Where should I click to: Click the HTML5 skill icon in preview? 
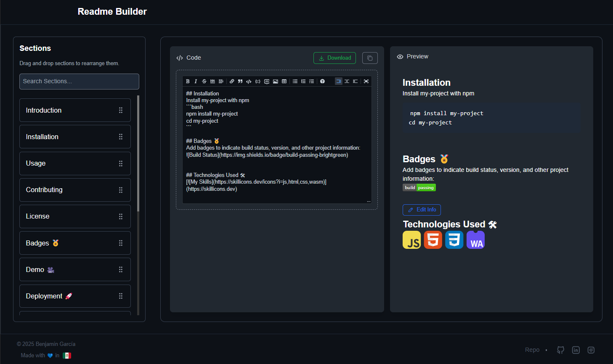click(433, 240)
